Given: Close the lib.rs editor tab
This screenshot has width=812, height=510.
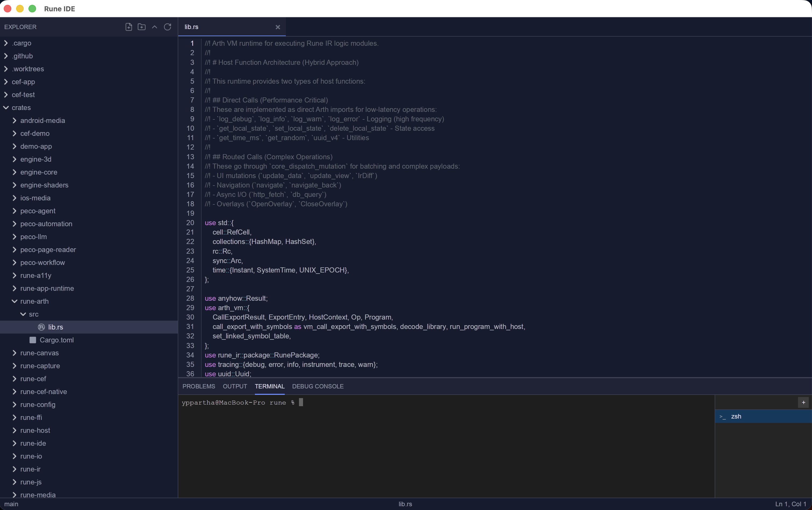Looking at the screenshot, I should (278, 27).
